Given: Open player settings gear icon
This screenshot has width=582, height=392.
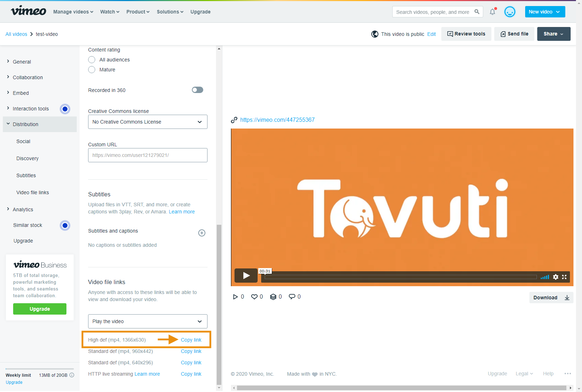Looking at the screenshot, I should 555,277.
